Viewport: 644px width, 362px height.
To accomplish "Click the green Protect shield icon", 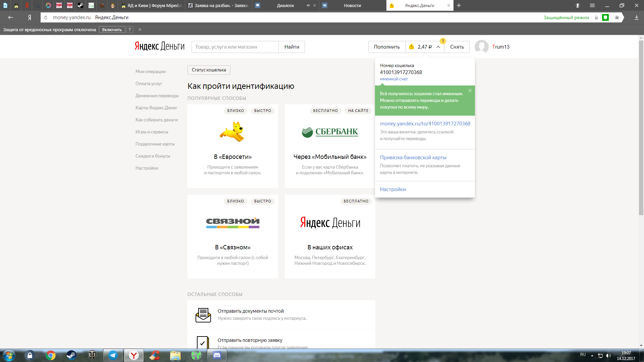I will point(605,17).
